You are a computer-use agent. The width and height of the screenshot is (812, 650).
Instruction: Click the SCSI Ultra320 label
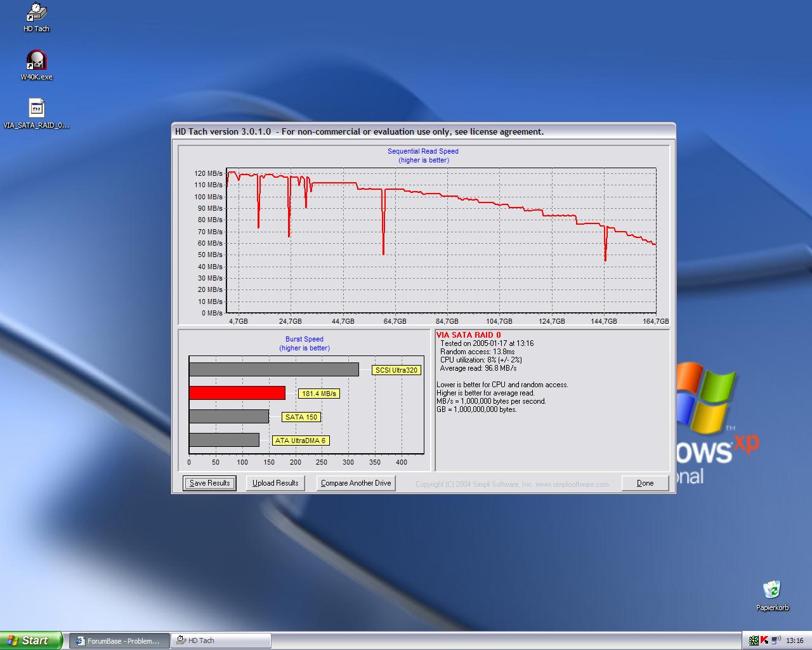coord(396,370)
